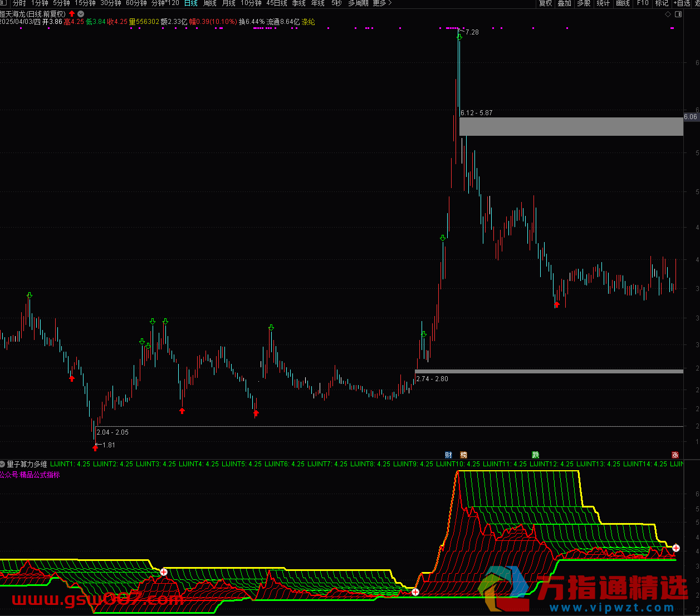Screen dimensions: 700x616
Task: Add stock via +自选 button
Action: [683, 3]
